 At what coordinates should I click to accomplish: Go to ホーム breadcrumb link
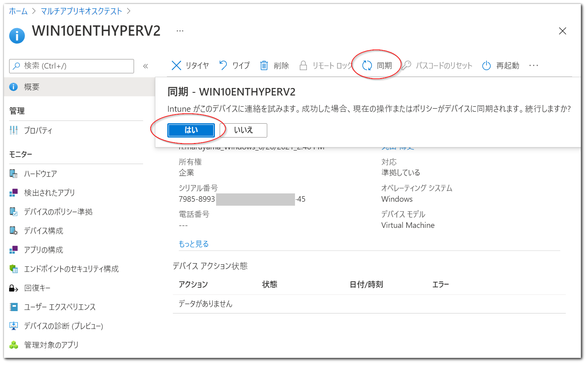coord(18,11)
